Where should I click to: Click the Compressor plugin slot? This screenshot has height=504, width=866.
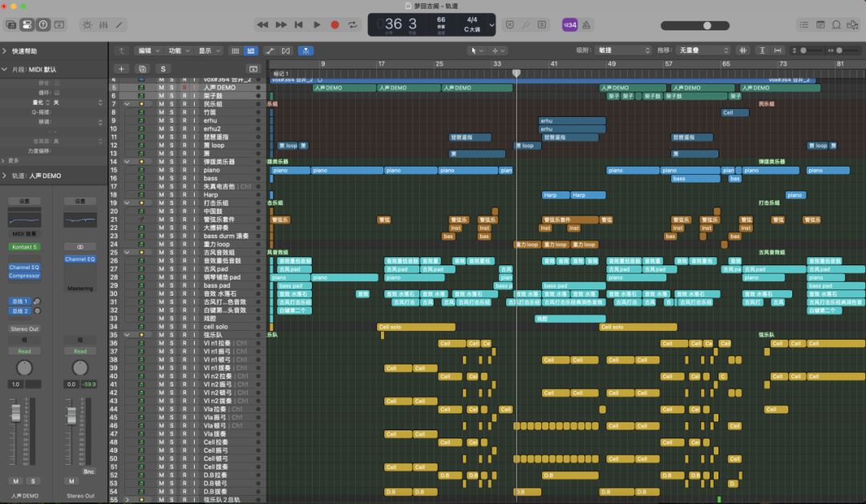click(24, 276)
